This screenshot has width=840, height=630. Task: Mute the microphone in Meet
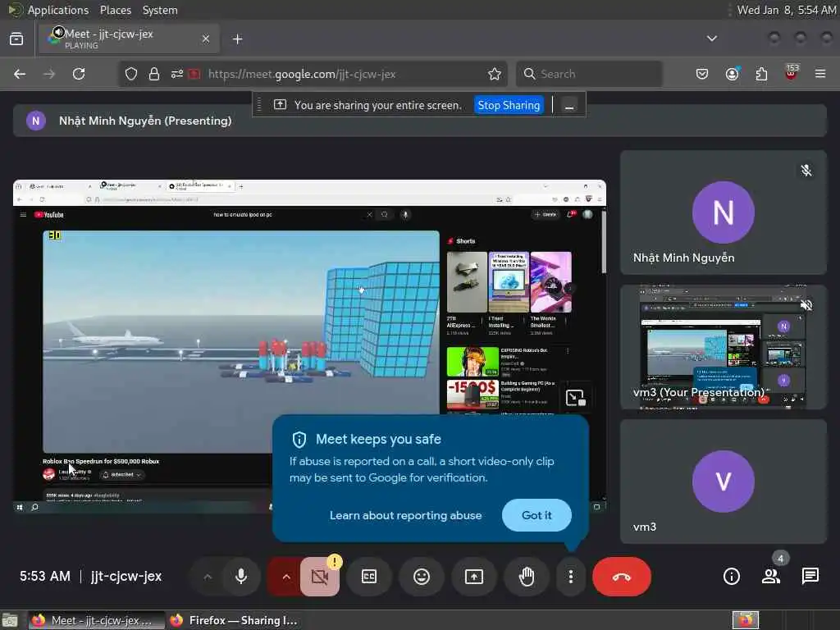(241, 577)
